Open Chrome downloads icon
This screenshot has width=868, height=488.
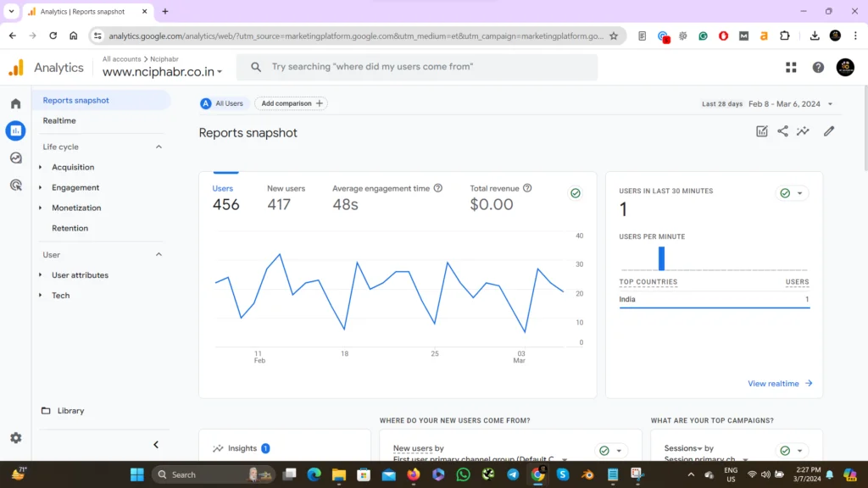point(815,36)
